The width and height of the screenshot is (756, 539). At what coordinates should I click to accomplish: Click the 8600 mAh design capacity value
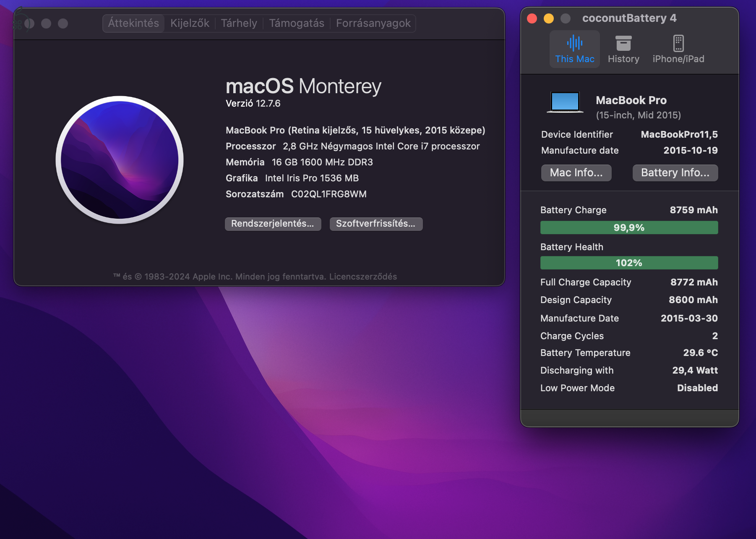pos(693,300)
